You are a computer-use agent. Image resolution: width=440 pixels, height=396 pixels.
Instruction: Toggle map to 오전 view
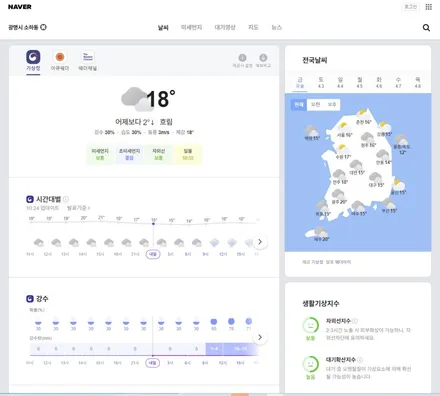click(315, 104)
